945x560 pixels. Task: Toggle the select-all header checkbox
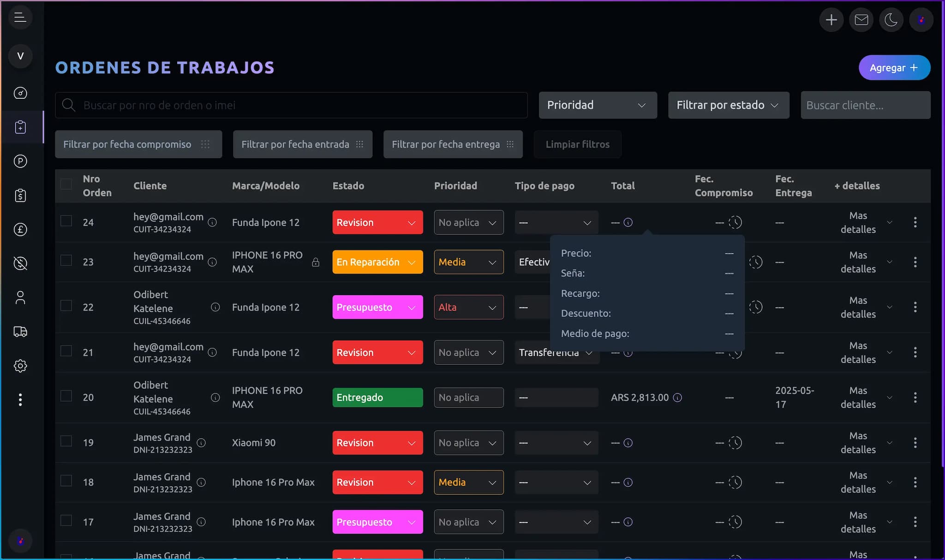point(66,185)
